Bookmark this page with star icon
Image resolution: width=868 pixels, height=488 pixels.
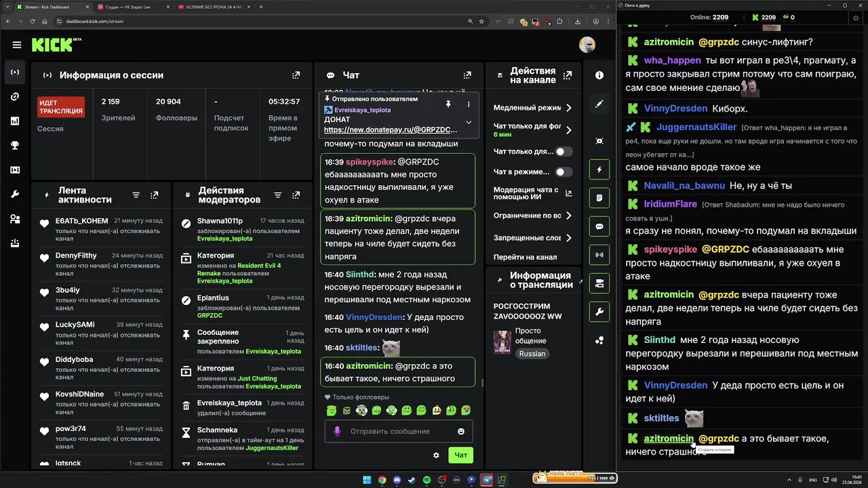481,22
